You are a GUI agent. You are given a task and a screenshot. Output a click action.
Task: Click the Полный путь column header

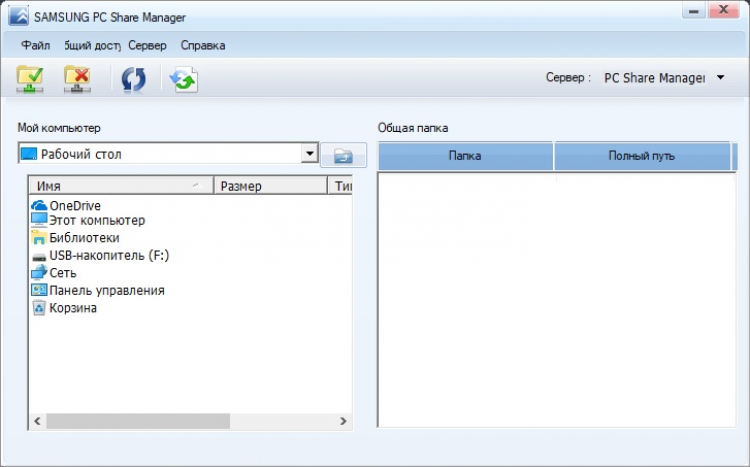[641, 156]
